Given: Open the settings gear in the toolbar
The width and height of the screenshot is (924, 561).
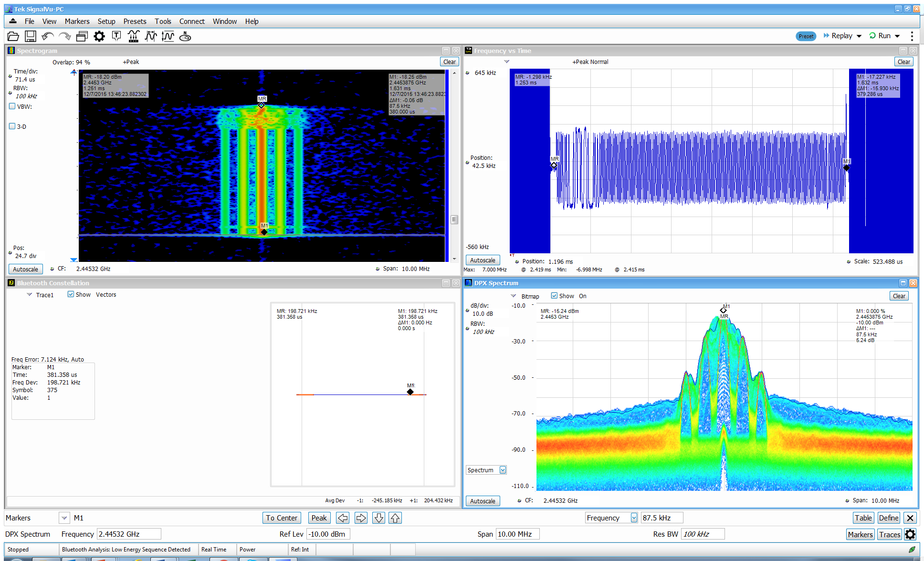Looking at the screenshot, I should click(99, 36).
